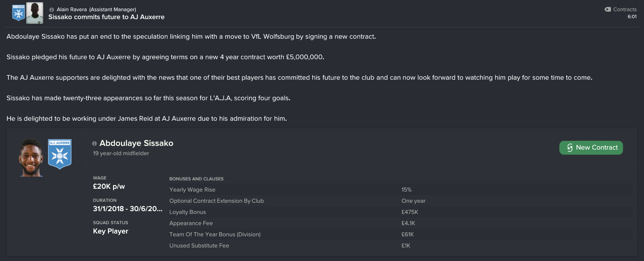Click AJ Auxerre crest beside Sissako's portrait
This screenshot has width=644, height=261.
pyautogui.click(x=59, y=154)
